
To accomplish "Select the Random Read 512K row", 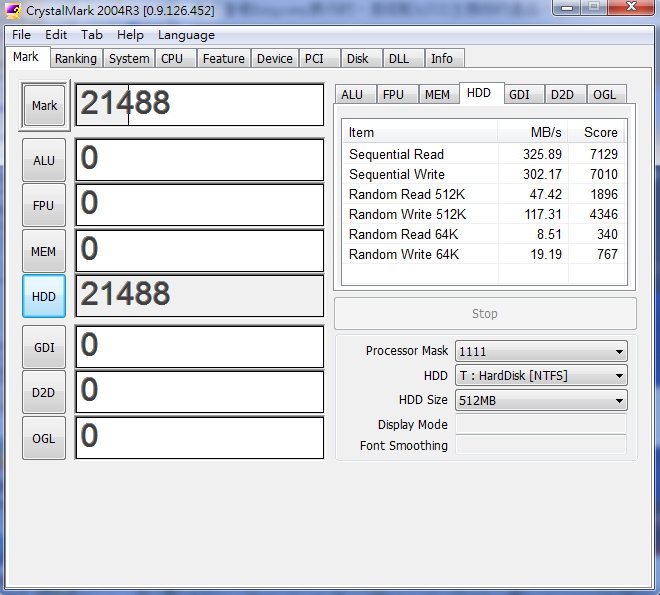I will [x=484, y=194].
